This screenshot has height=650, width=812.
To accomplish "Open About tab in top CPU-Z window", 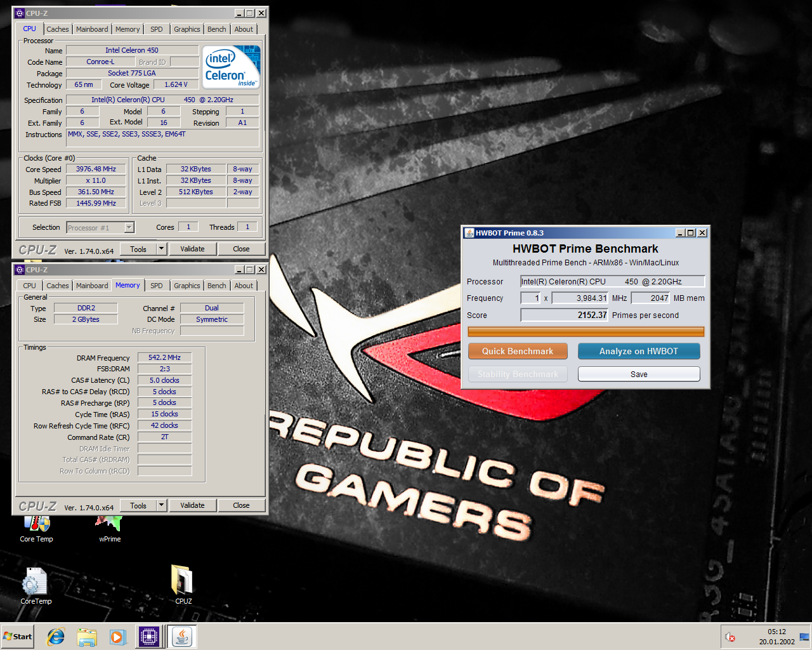I will tap(244, 29).
